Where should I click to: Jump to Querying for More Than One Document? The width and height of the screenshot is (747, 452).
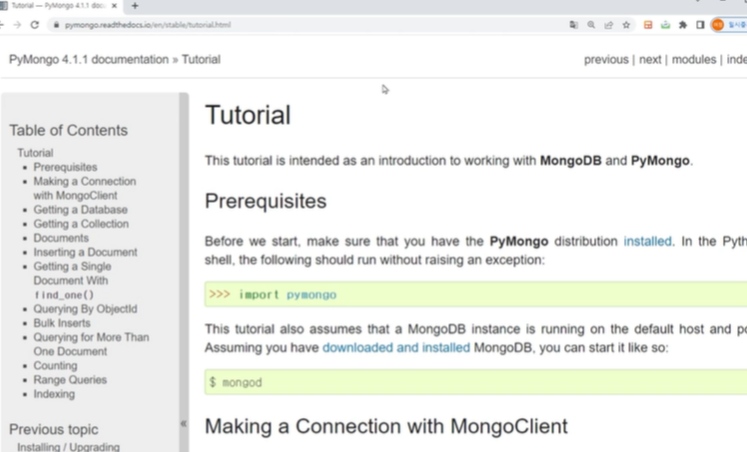point(91,344)
